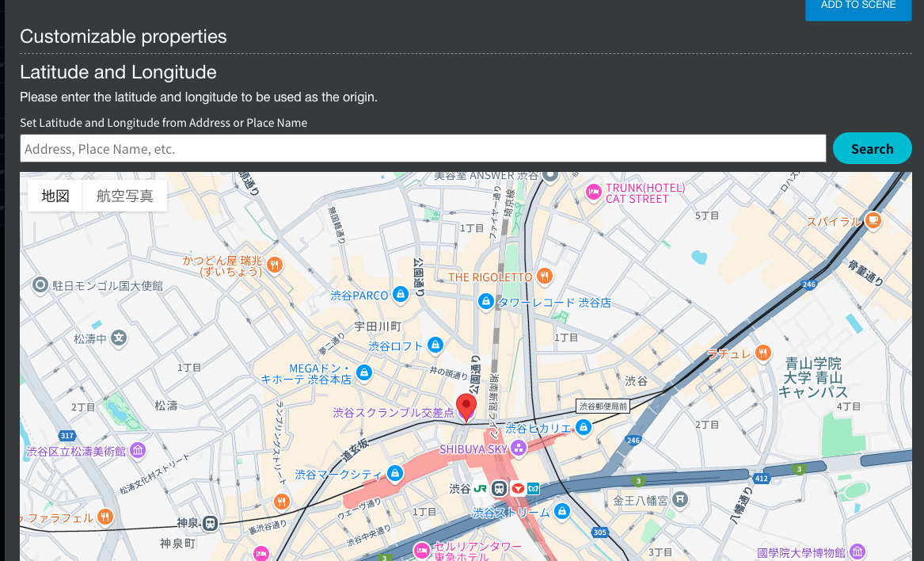This screenshot has height=561, width=924.
Task: Click the 渋谷 station train icon
Action: pos(499,488)
